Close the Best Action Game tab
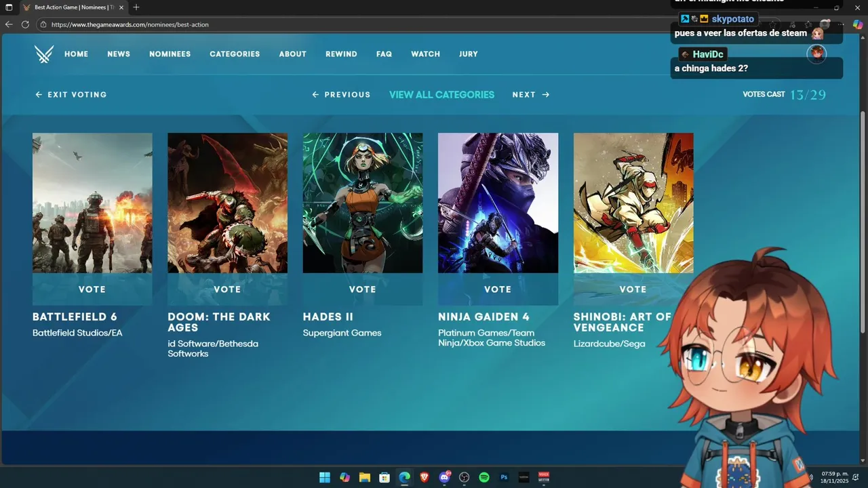The width and height of the screenshot is (868, 488). point(122,7)
